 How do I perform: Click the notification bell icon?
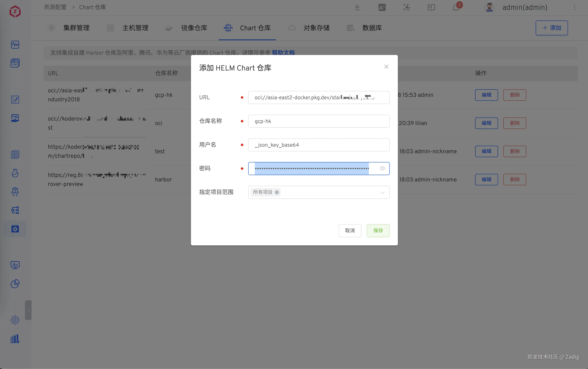[456, 8]
